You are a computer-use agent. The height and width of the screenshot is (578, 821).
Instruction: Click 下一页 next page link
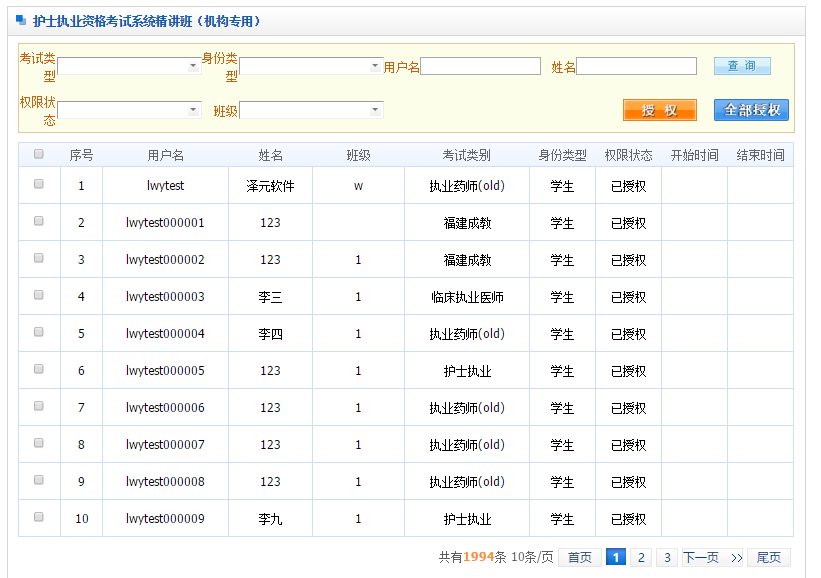pos(701,558)
